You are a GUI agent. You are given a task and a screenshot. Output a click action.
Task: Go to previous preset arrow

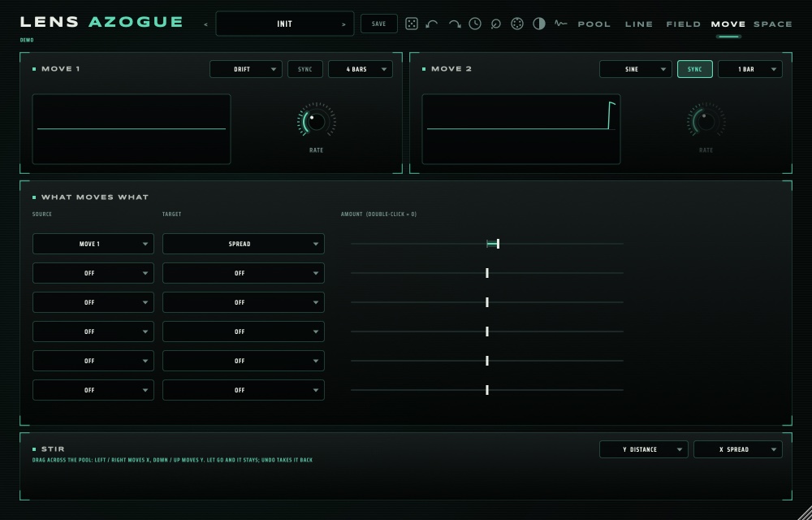tap(205, 24)
